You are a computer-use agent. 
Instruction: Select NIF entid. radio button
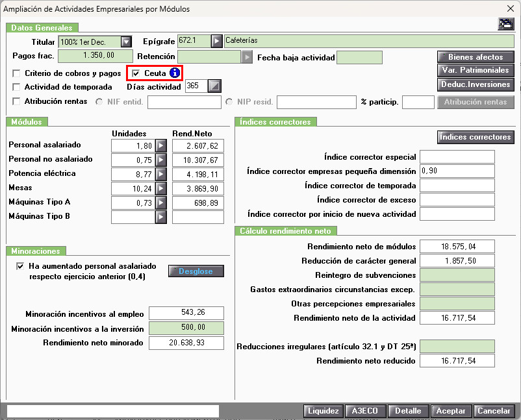coord(99,102)
